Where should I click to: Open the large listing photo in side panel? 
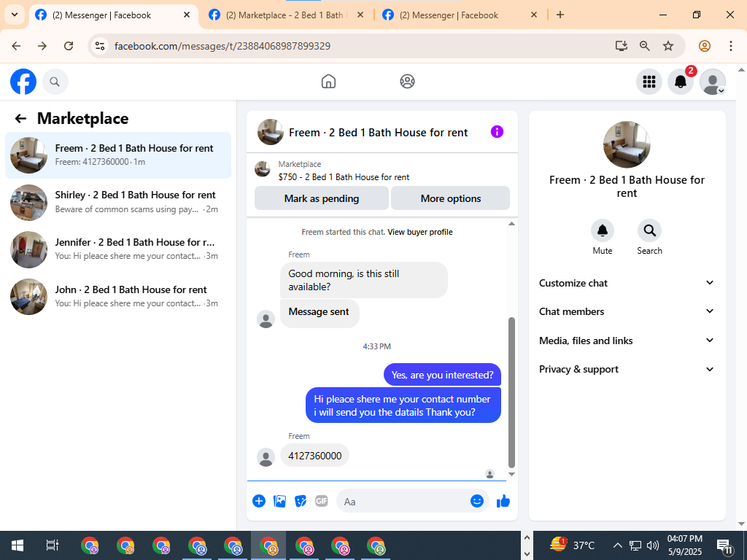coord(627,145)
